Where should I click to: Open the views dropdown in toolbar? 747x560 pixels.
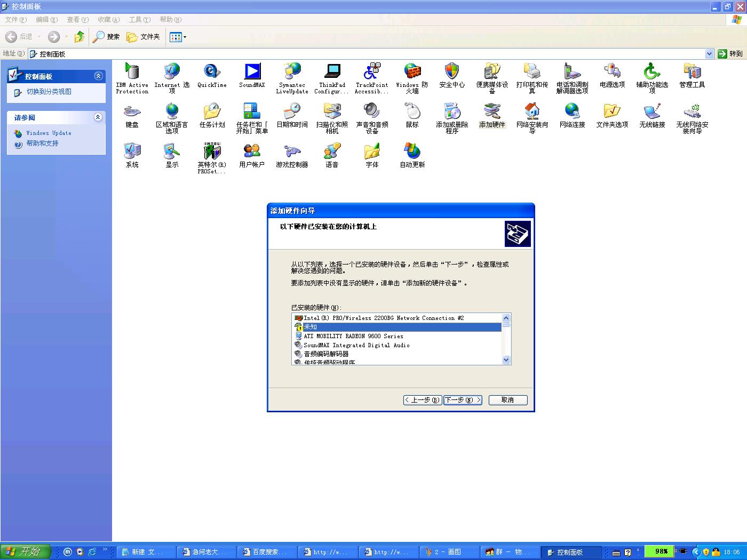tap(178, 37)
